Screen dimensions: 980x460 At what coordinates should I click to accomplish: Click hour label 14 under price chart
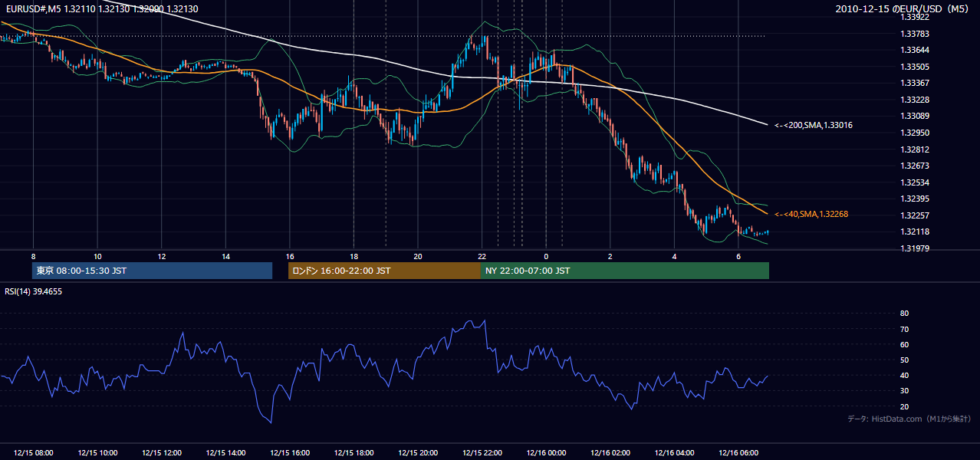pos(225,256)
